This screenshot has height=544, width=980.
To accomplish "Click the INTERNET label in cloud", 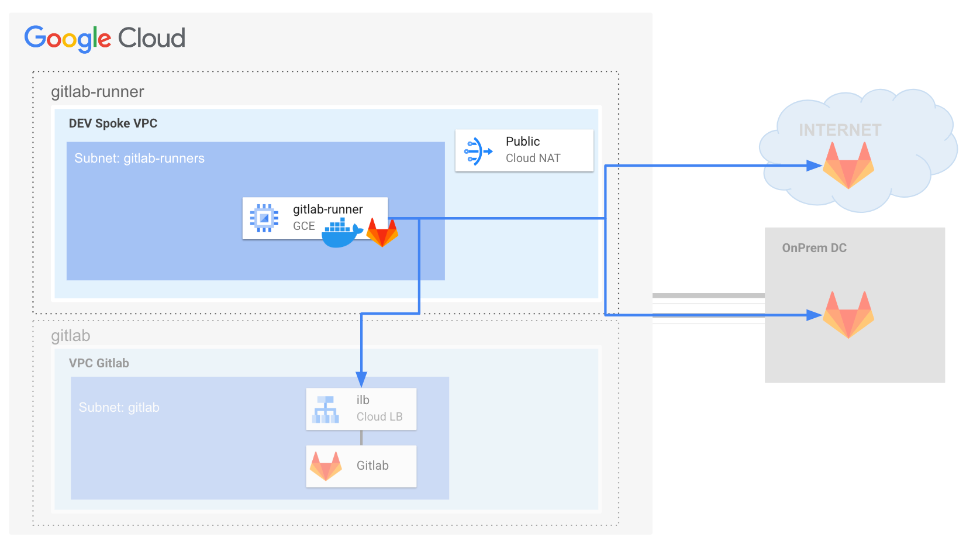I will click(840, 130).
